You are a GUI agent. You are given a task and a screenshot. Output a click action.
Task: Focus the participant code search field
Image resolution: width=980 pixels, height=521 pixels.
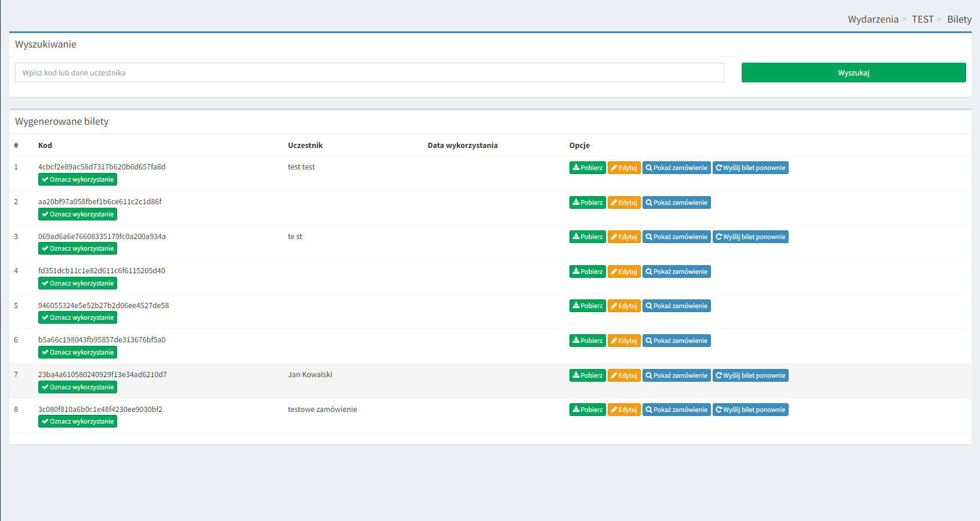pos(369,73)
